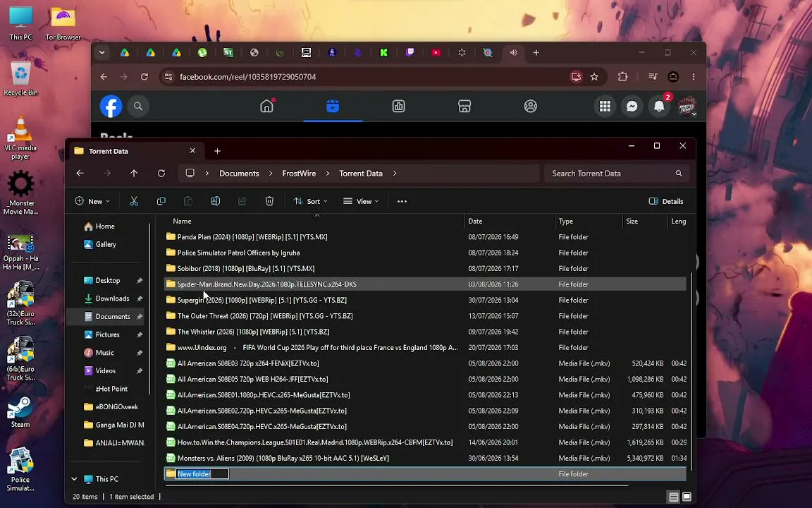Open the See more ellipsis in Explorer toolbar

pyautogui.click(x=402, y=201)
